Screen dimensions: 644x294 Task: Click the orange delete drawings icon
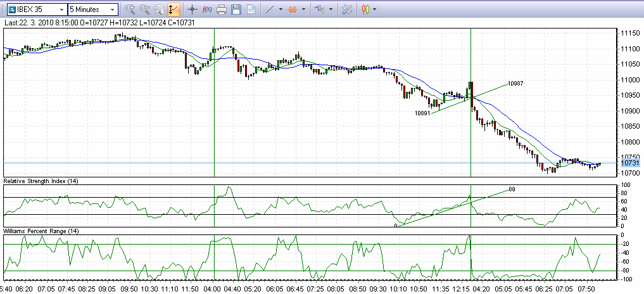point(293,10)
